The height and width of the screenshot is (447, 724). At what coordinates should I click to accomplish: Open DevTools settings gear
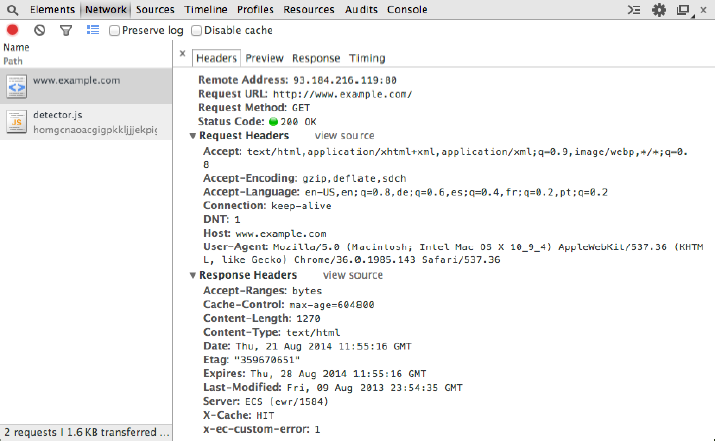pos(659,9)
